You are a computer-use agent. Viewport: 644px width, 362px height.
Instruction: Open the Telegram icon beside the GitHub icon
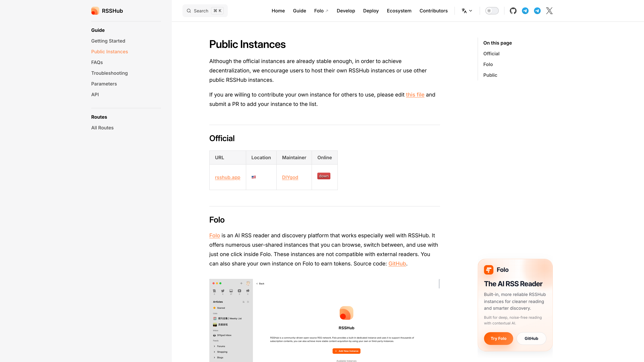tap(525, 11)
